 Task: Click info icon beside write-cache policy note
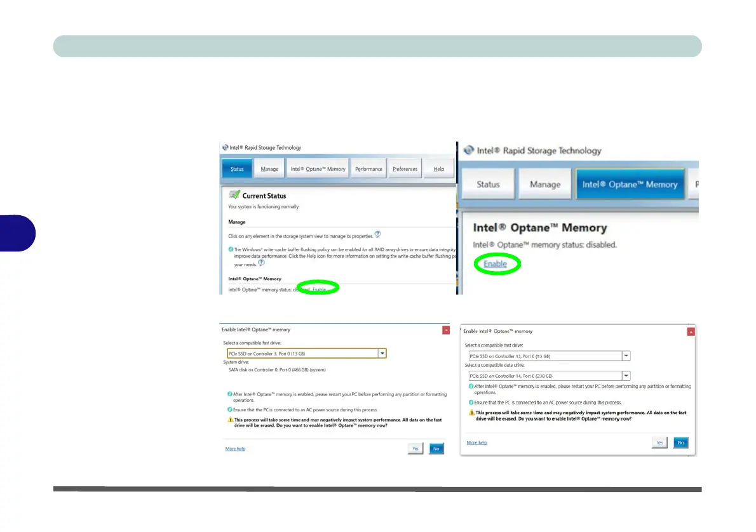point(231,249)
